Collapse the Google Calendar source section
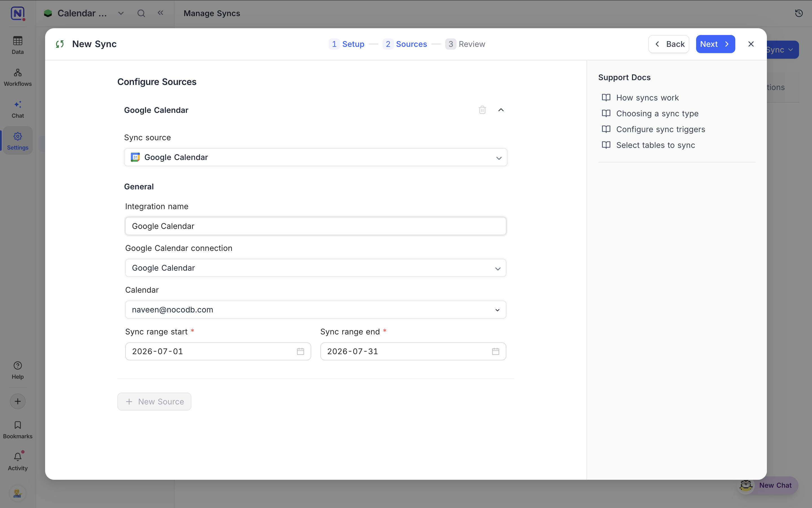This screenshot has height=508, width=812. (501, 110)
